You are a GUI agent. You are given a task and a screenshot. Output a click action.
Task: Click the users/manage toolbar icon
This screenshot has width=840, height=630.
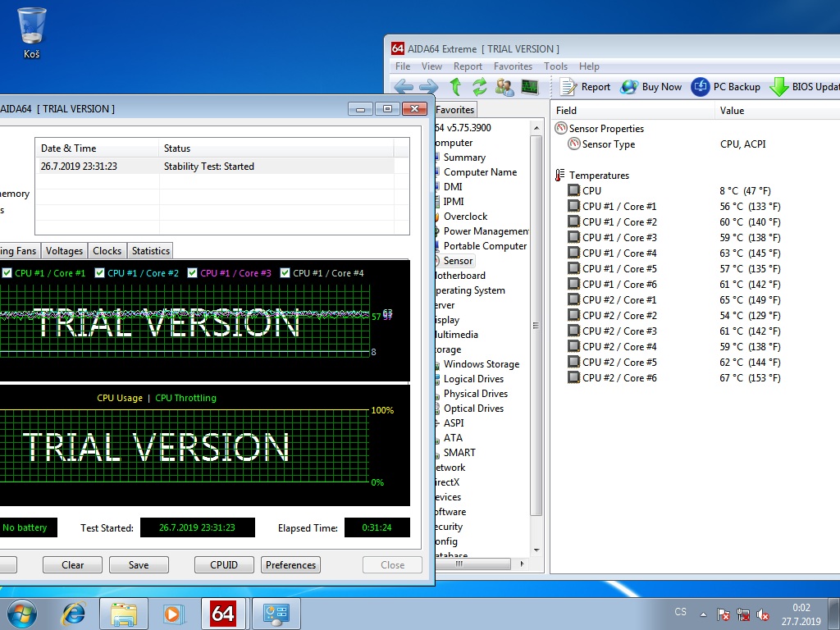tap(504, 87)
